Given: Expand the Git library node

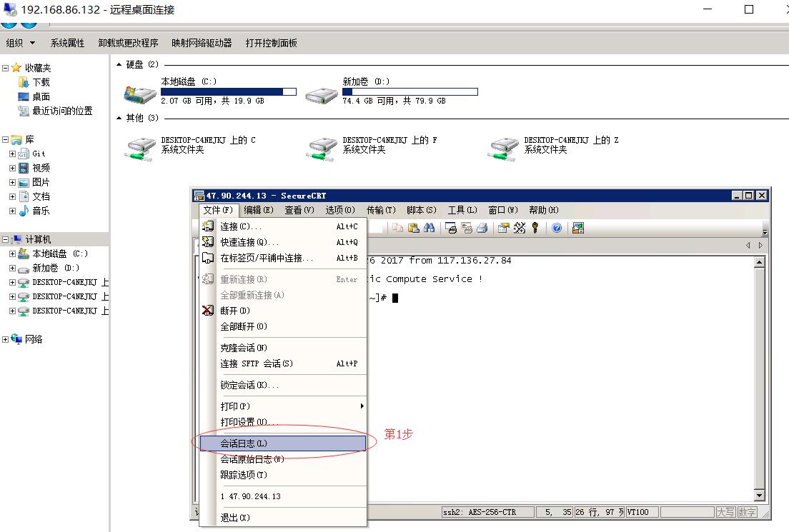Looking at the screenshot, I should click(12, 154).
